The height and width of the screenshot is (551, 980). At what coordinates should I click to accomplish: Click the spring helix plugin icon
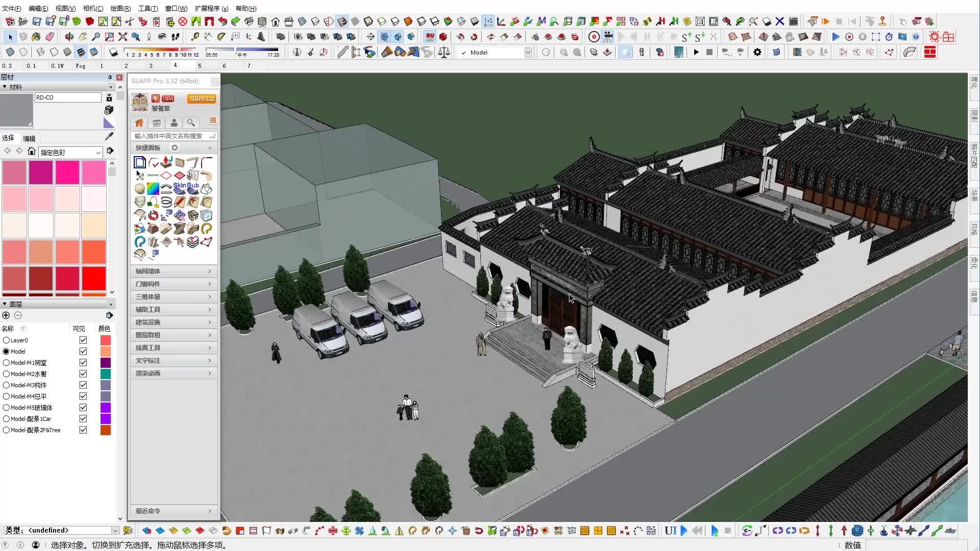[x=166, y=202]
